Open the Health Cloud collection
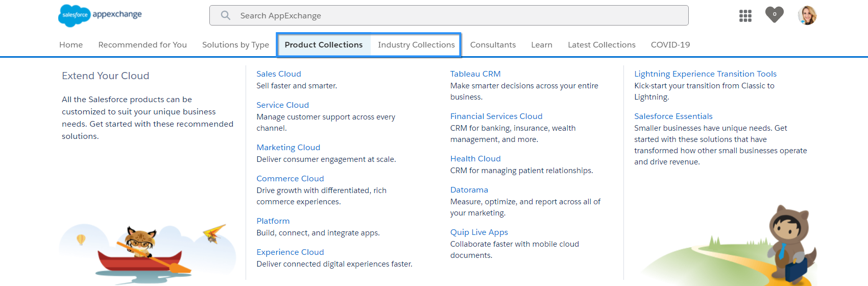Screen dimensions: 868x286 pyautogui.click(x=475, y=159)
